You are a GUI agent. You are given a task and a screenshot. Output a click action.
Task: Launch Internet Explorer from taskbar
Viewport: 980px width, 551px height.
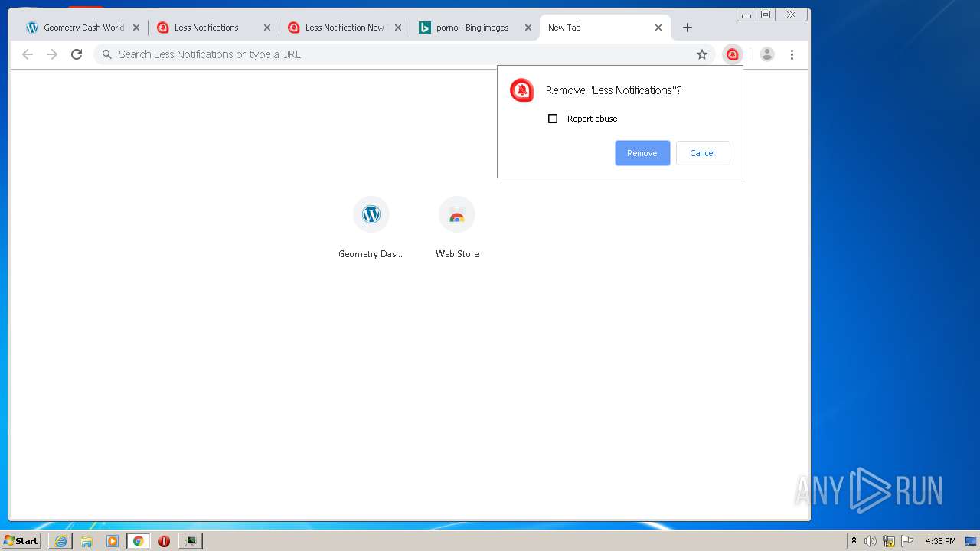(x=60, y=541)
